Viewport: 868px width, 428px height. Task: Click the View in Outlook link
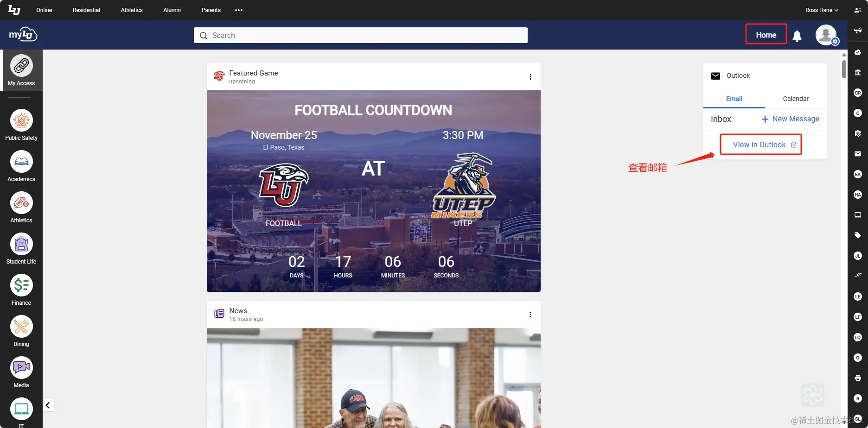pyautogui.click(x=765, y=145)
